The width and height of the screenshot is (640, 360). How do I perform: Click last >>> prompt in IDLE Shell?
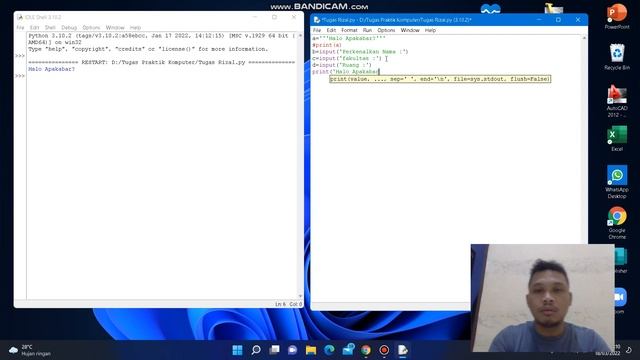(x=20, y=76)
